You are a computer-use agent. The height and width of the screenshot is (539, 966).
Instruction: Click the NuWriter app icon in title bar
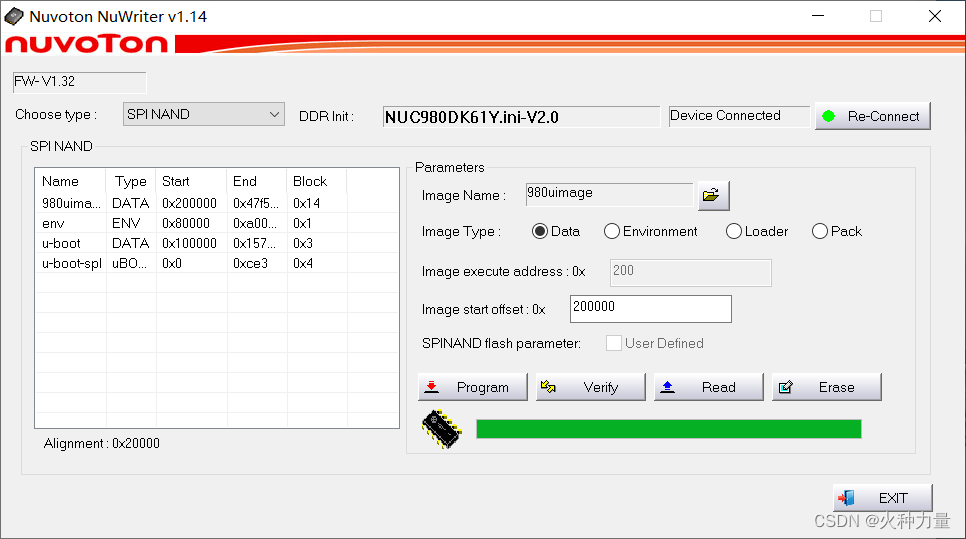point(14,17)
